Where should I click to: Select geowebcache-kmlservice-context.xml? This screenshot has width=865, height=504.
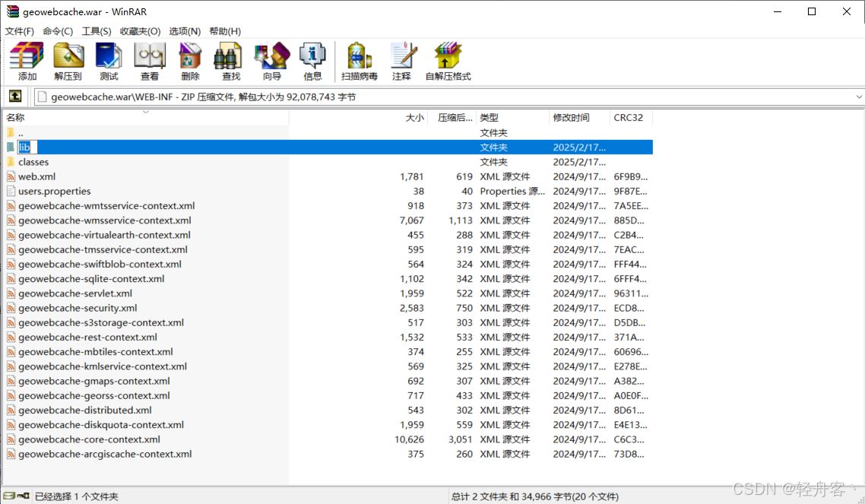pyautogui.click(x=103, y=366)
